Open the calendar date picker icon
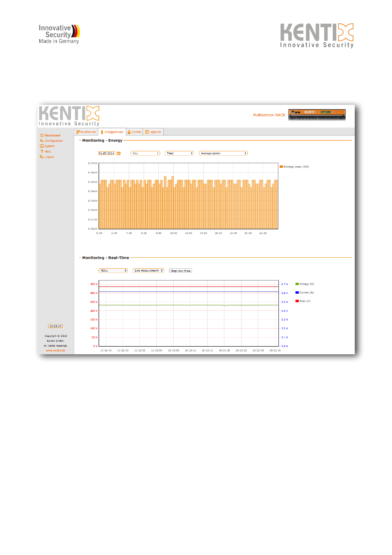392x555 pixels. point(119,153)
